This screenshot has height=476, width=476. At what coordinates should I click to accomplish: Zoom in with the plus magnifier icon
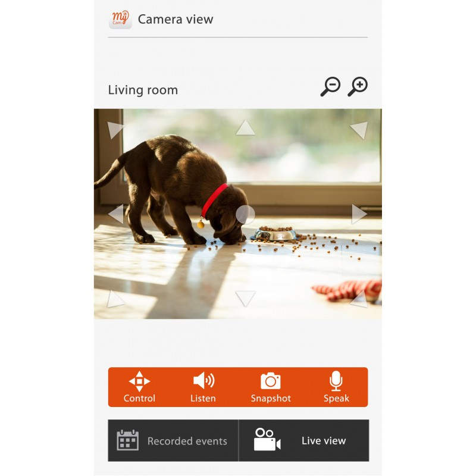click(358, 87)
